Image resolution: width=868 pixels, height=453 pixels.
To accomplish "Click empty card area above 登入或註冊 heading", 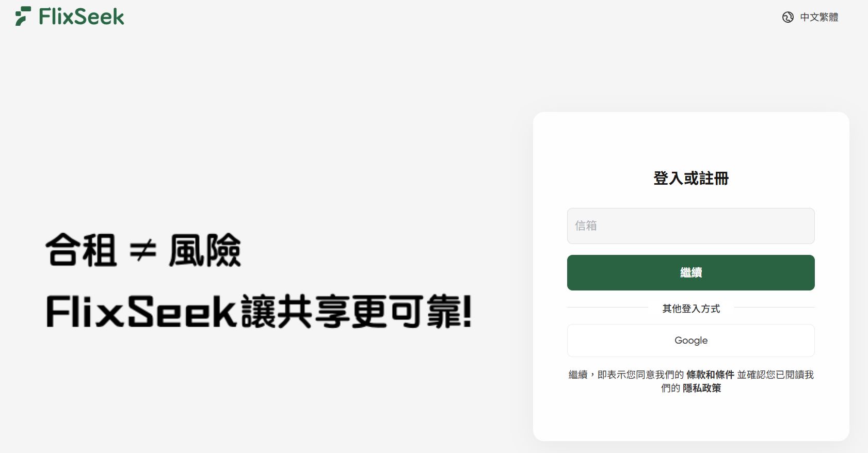I will [x=691, y=140].
